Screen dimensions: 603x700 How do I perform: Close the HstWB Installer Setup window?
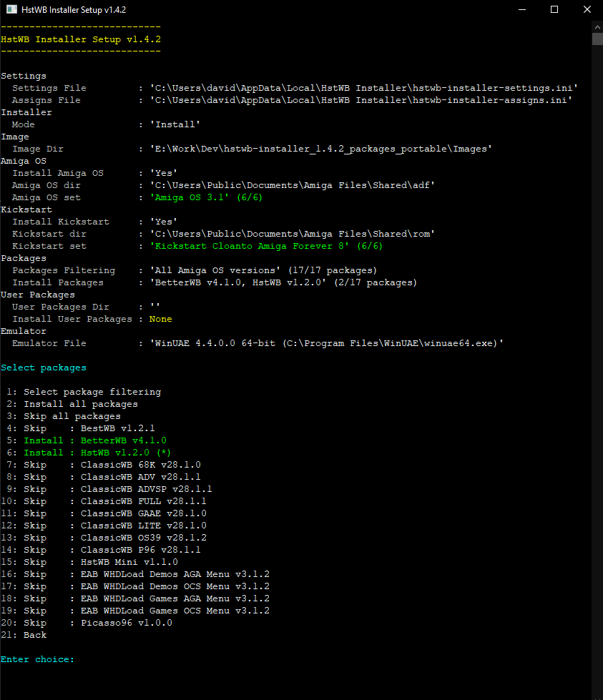point(587,9)
